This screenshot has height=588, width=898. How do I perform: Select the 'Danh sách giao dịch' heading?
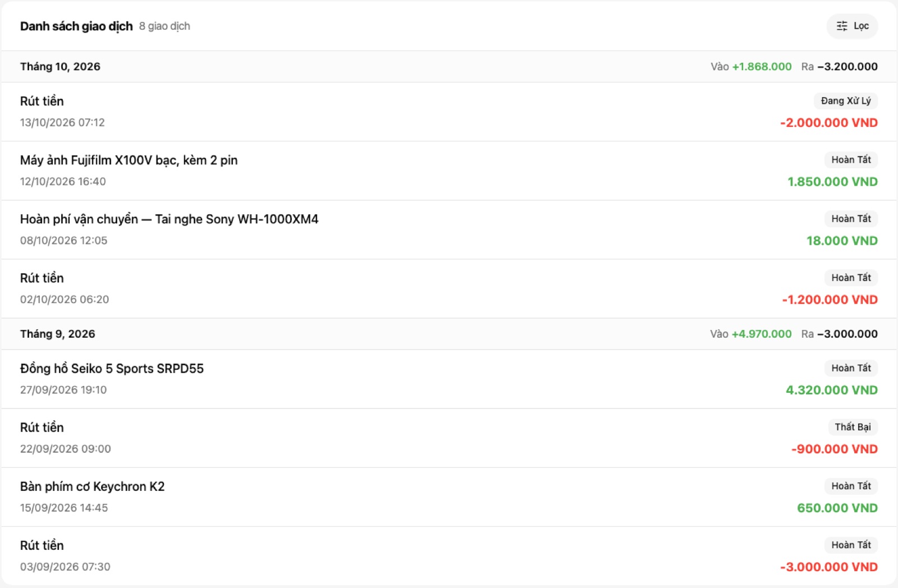click(76, 26)
